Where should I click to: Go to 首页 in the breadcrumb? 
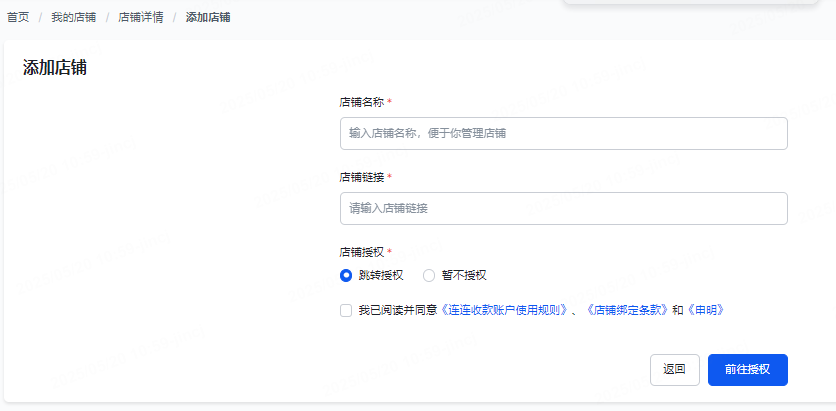pos(18,18)
